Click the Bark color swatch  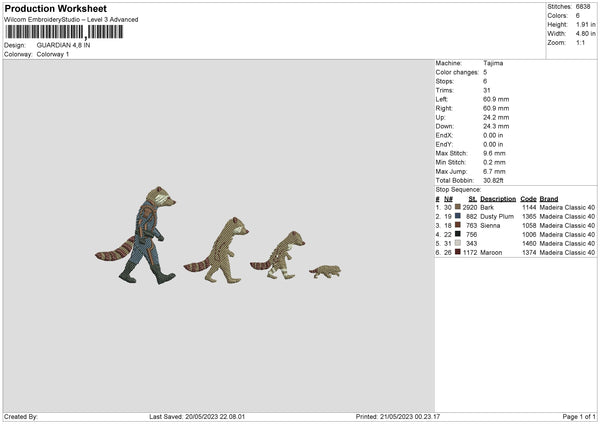(x=458, y=207)
